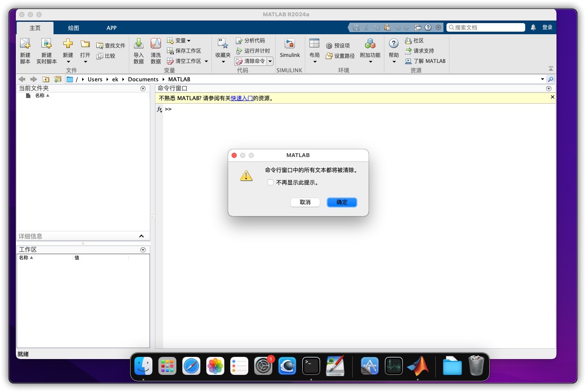Click the Documents path segment
The height and width of the screenshot is (392, 586).
pyautogui.click(x=143, y=79)
